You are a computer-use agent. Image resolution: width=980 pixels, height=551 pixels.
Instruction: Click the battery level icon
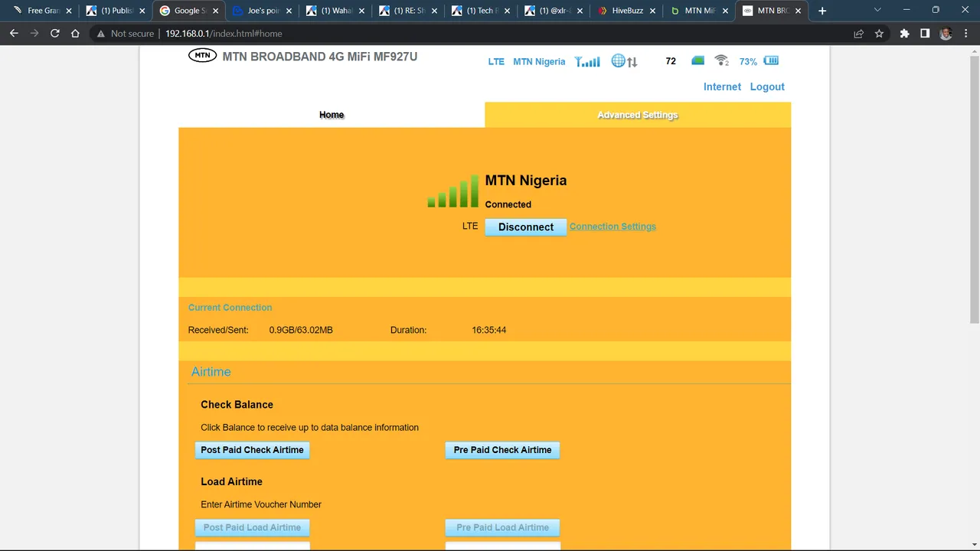click(x=771, y=60)
